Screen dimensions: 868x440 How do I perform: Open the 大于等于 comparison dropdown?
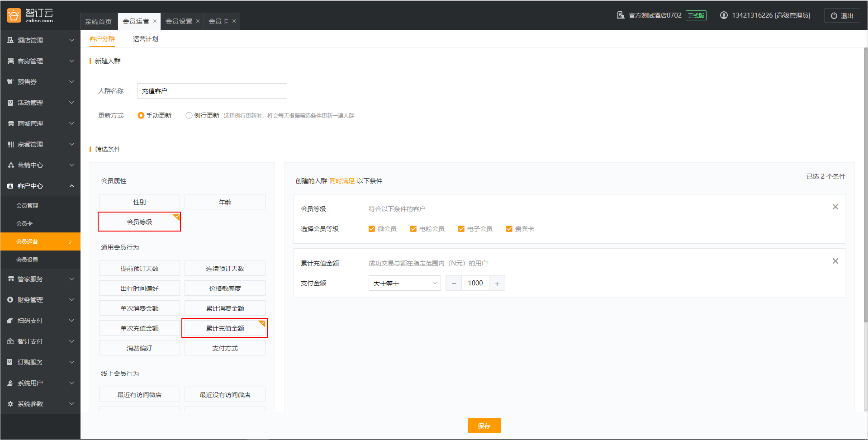pos(404,284)
